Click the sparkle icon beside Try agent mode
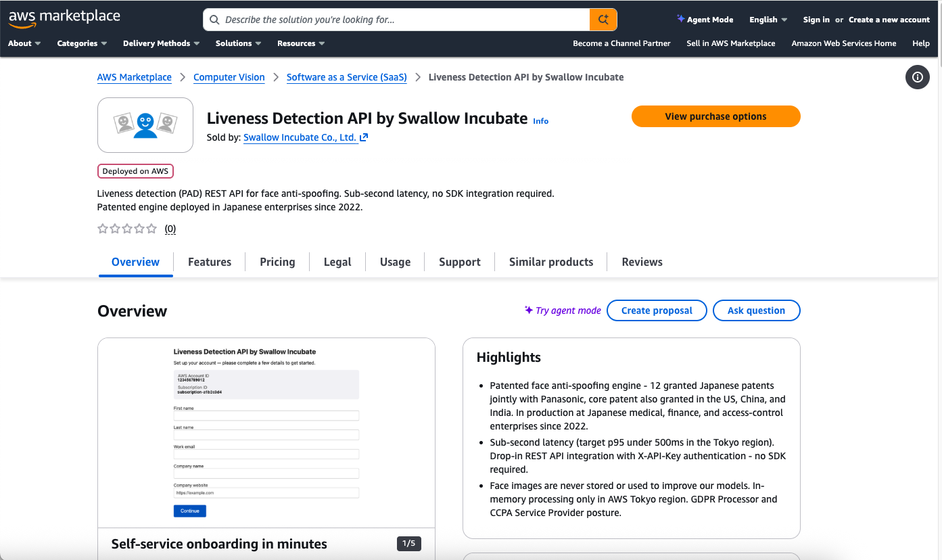This screenshot has width=942, height=560. coord(529,310)
